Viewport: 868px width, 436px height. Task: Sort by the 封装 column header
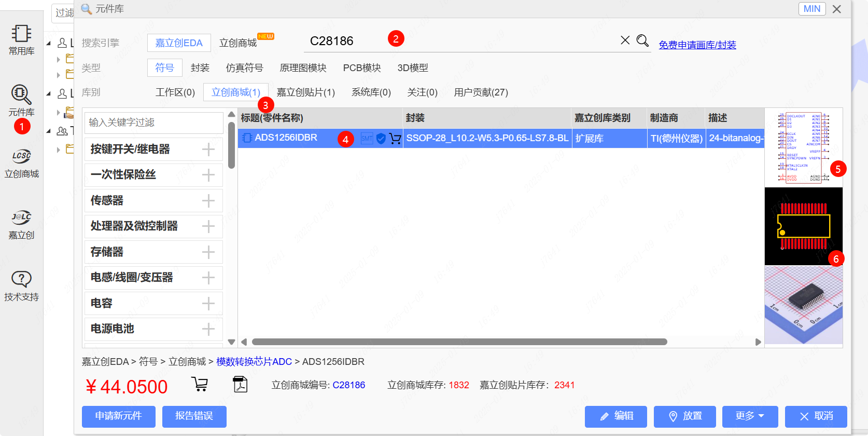(487, 118)
